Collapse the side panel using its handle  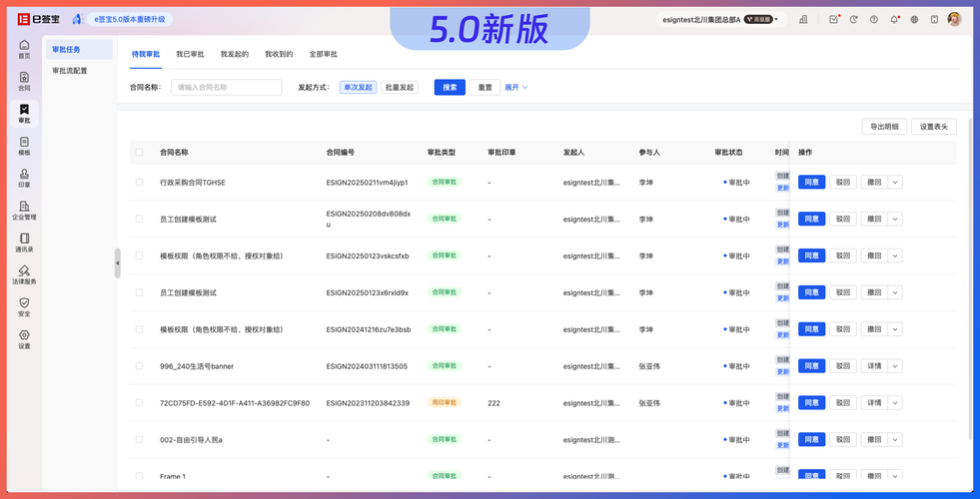click(x=117, y=263)
